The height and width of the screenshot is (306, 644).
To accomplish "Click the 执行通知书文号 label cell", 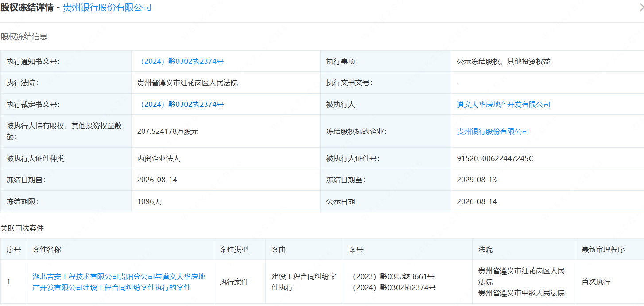I will (x=66, y=62).
